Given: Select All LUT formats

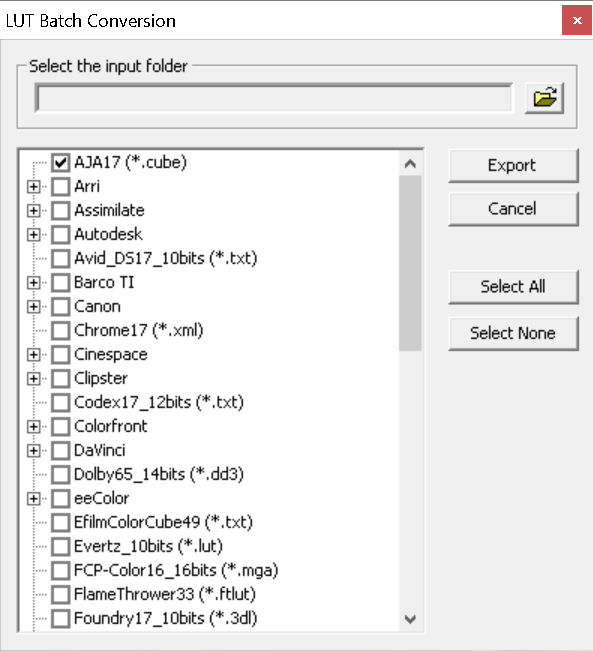Looking at the screenshot, I should [x=513, y=287].
